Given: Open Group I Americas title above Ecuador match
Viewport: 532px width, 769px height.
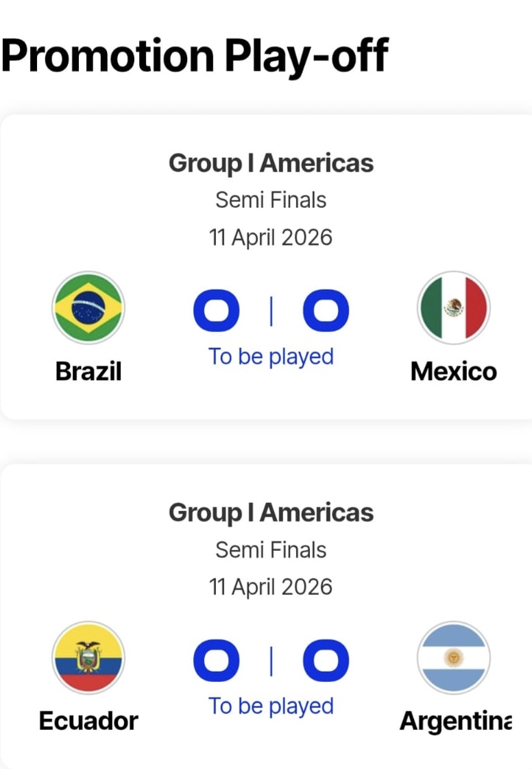Looking at the screenshot, I should point(271,512).
